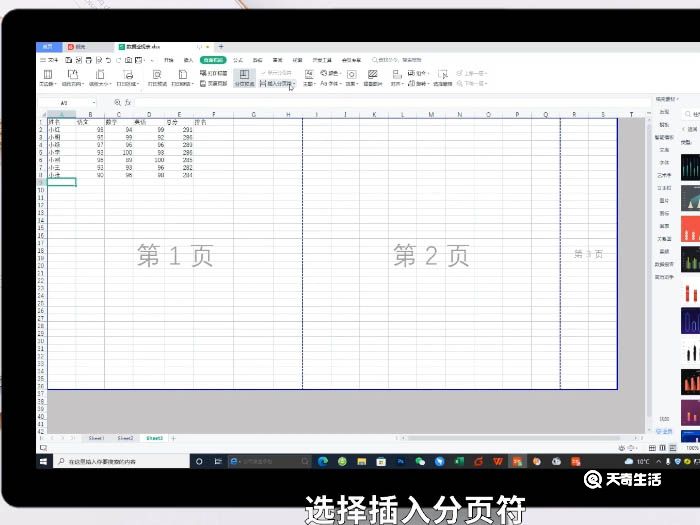Open the theme Effects tool

(x=352, y=78)
